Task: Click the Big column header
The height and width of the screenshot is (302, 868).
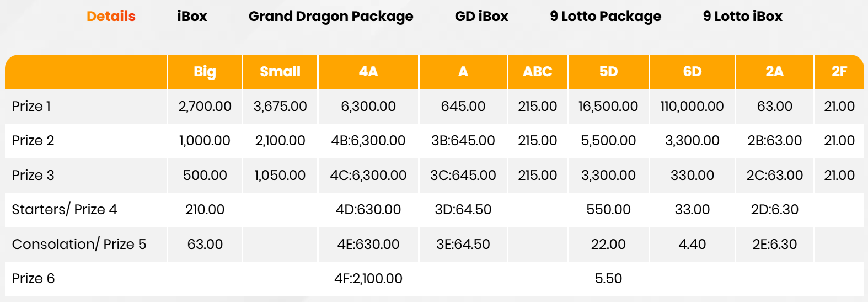Action: [x=205, y=72]
